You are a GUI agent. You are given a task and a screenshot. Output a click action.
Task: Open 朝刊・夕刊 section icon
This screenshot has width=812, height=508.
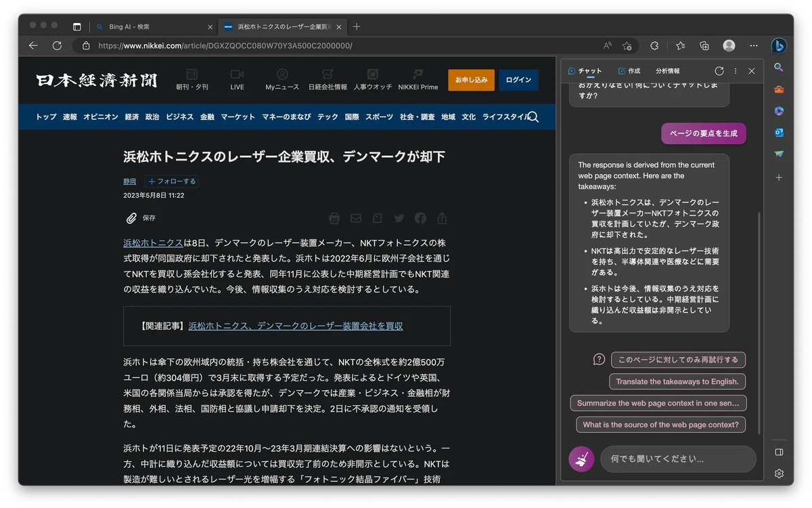[x=192, y=79]
